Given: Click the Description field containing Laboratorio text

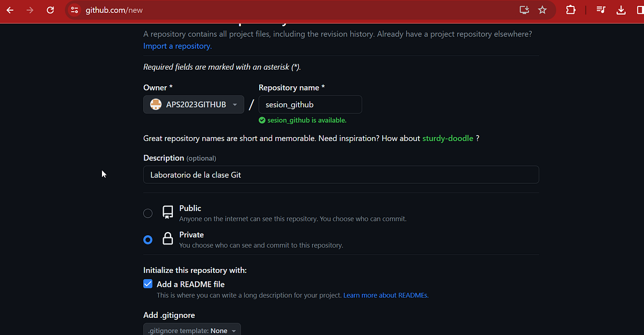Looking at the screenshot, I should (340, 174).
